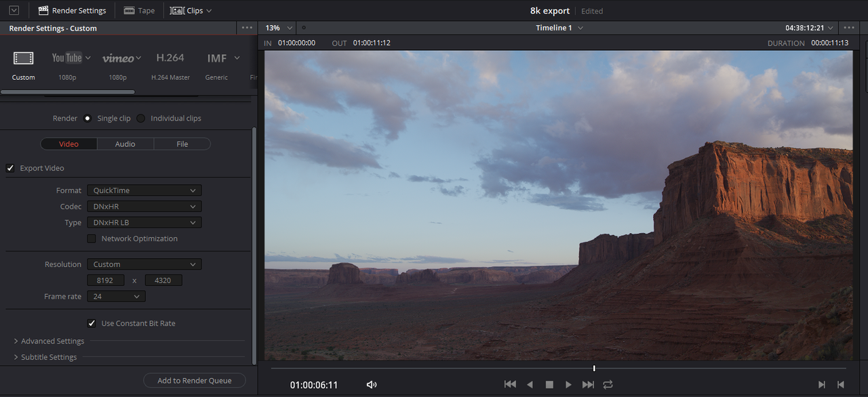The height and width of the screenshot is (397, 868).
Task: Click the top-left panel dropdown arrow button
Action: 14,10
